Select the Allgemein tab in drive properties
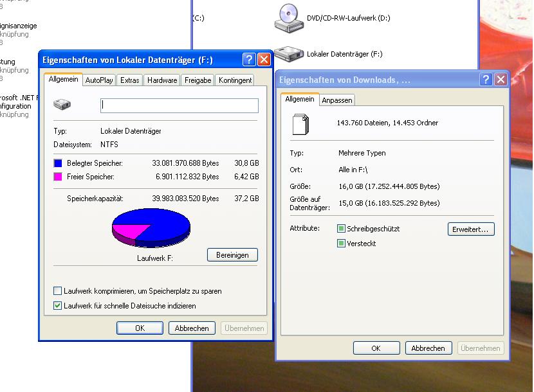Image resolution: width=534 pixels, height=392 pixels. click(x=63, y=79)
